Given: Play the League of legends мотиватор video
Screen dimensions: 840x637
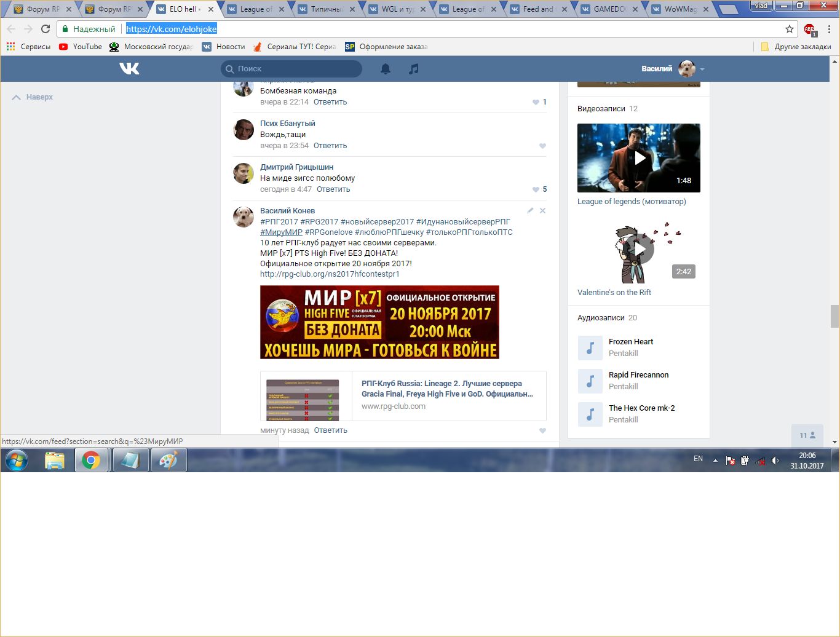Looking at the screenshot, I should pyautogui.click(x=639, y=158).
